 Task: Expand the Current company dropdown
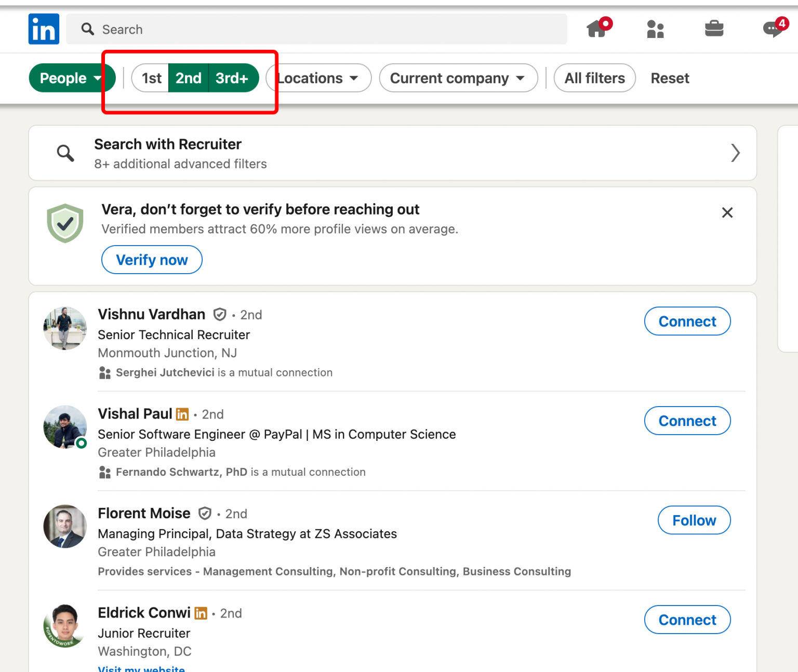pos(458,78)
